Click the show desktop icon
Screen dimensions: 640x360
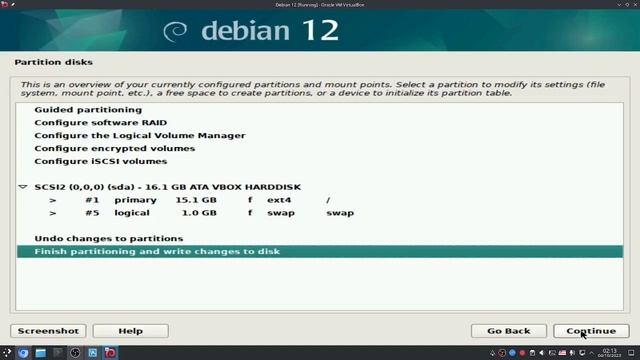pos(631,353)
